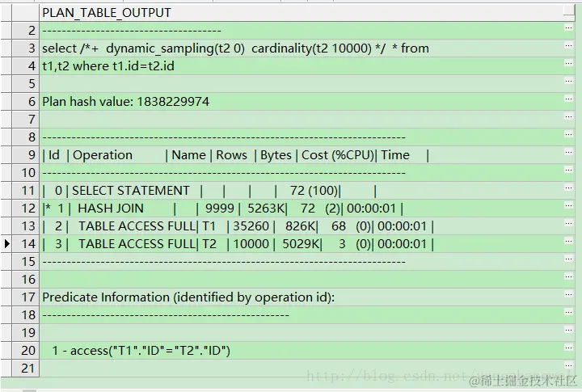Image resolution: width=582 pixels, height=392 pixels.
Task: Click current-row arrow marker beside row 14
Action: 6,244
